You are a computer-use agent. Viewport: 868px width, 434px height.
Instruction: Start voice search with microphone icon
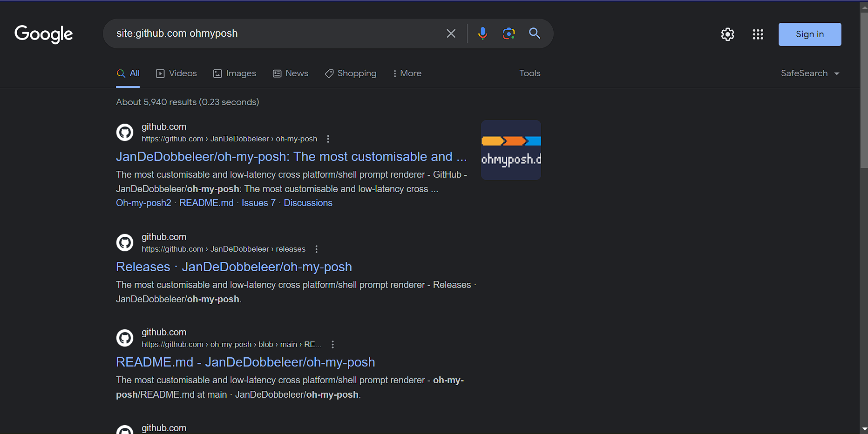click(x=482, y=33)
